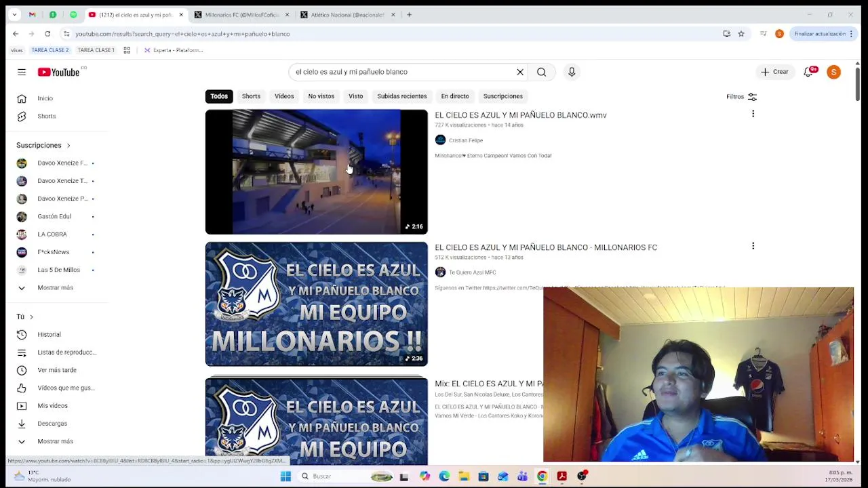
Task: Reload the page in Chrome
Action: pos(47,34)
